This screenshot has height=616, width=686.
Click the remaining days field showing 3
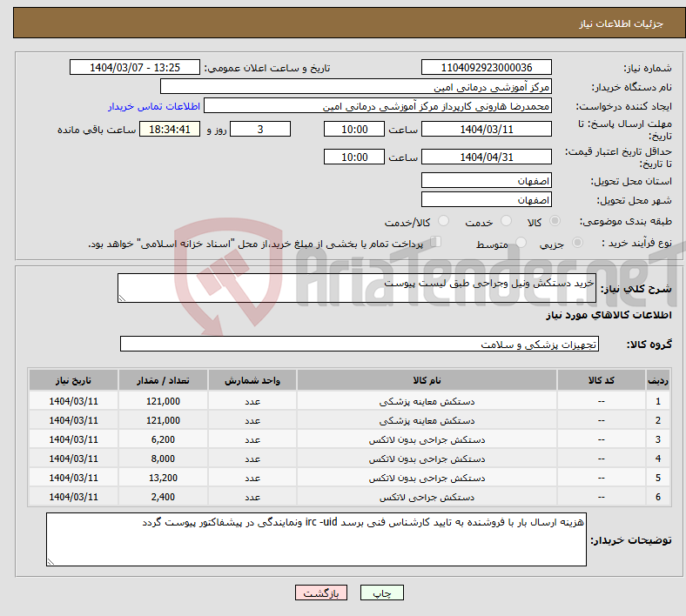point(260,129)
